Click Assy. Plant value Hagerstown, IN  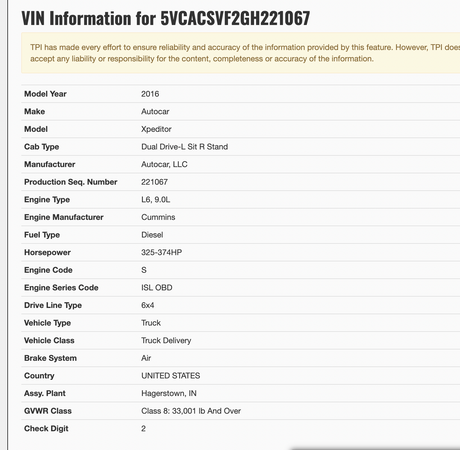169,393
